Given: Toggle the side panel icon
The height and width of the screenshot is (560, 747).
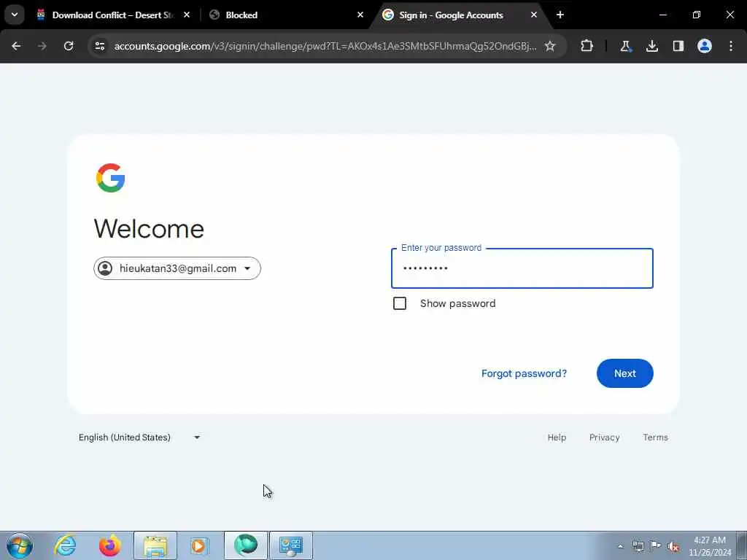Looking at the screenshot, I should (678, 46).
